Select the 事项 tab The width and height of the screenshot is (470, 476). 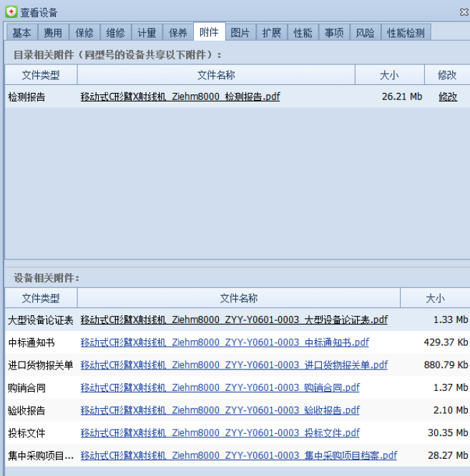[335, 32]
